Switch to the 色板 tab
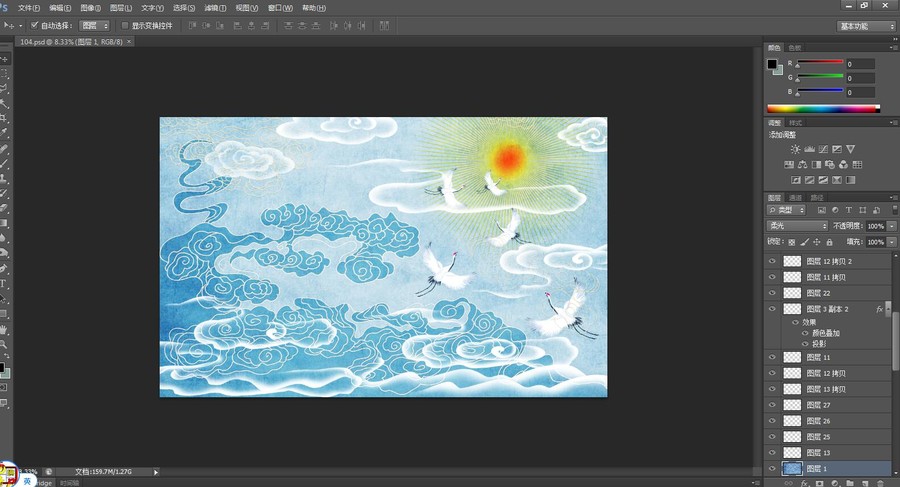Viewport: 900px width, 487px height. pyautogui.click(x=794, y=48)
